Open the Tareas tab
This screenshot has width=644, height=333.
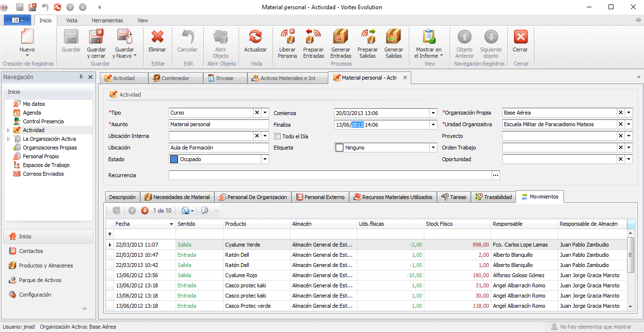coord(454,197)
